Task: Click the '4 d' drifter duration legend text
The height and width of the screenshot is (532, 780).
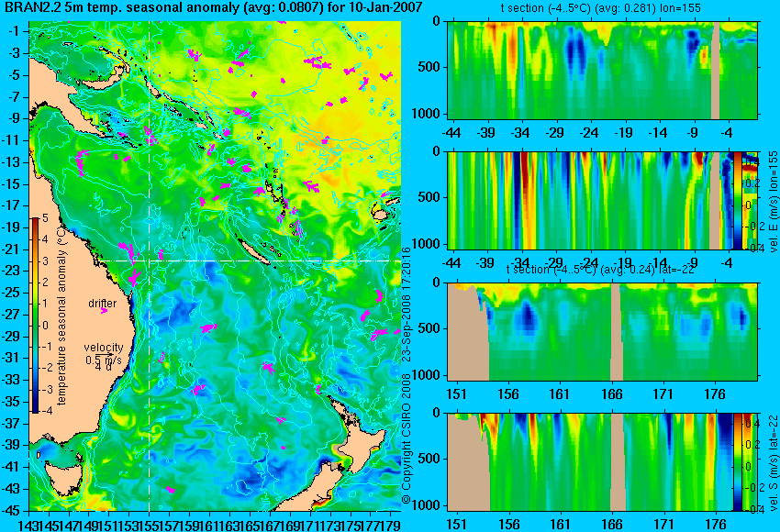Action: point(104,368)
